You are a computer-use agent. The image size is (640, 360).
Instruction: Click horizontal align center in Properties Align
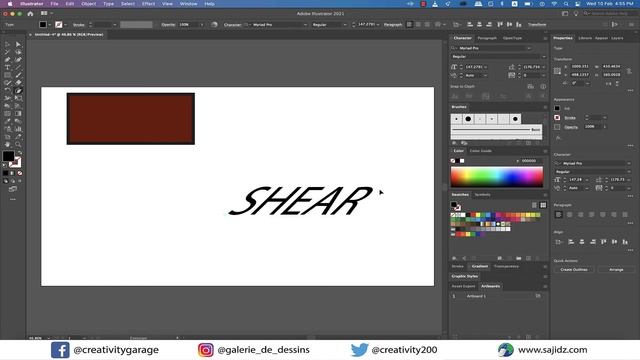pos(582,242)
